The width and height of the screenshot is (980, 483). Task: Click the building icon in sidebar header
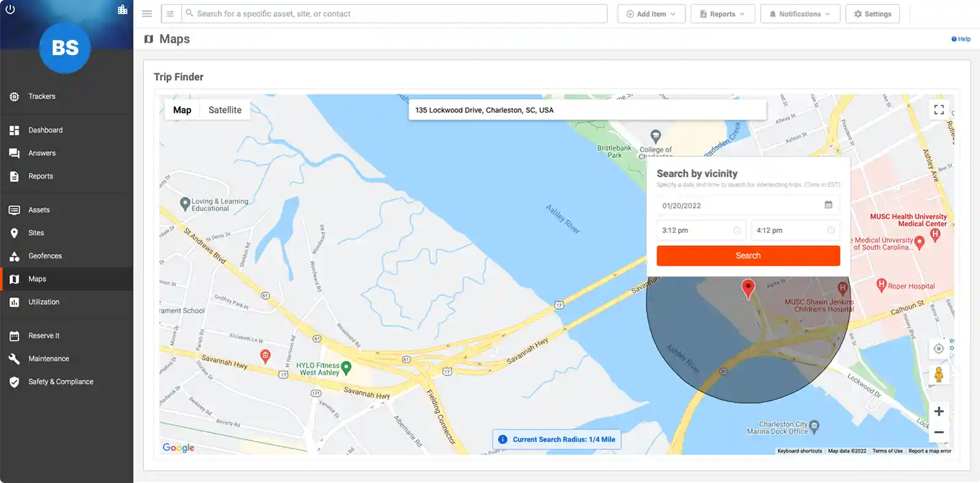pyautogui.click(x=123, y=10)
